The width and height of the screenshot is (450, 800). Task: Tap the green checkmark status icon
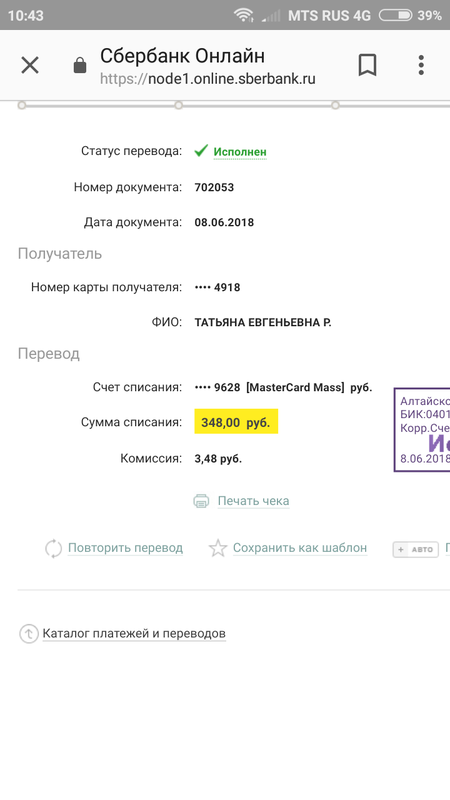[x=201, y=151]
